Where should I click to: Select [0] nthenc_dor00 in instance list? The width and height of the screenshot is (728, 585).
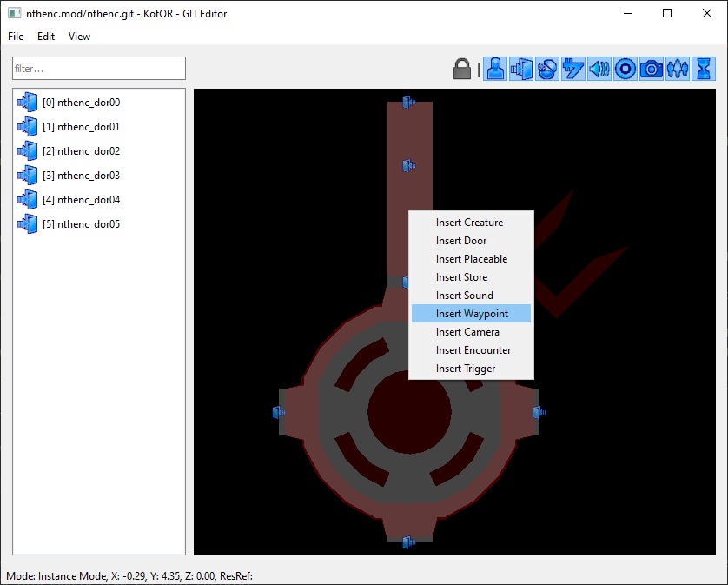(99, 103)
